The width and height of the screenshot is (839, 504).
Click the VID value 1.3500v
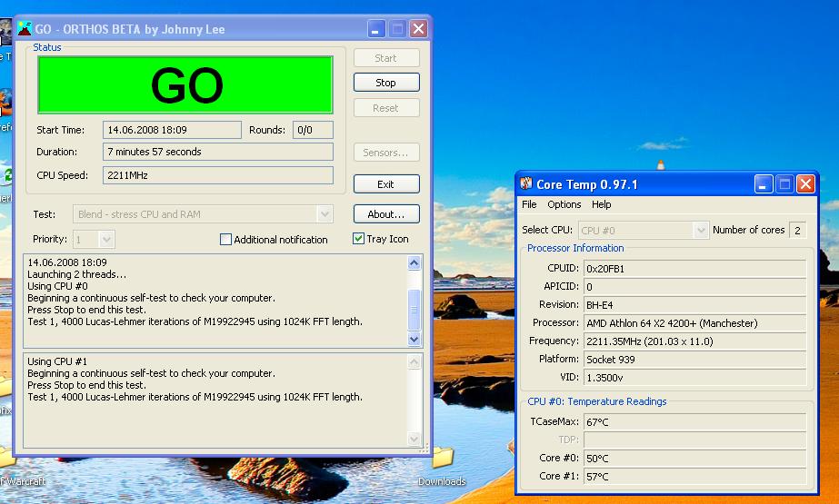click(694, 378)
